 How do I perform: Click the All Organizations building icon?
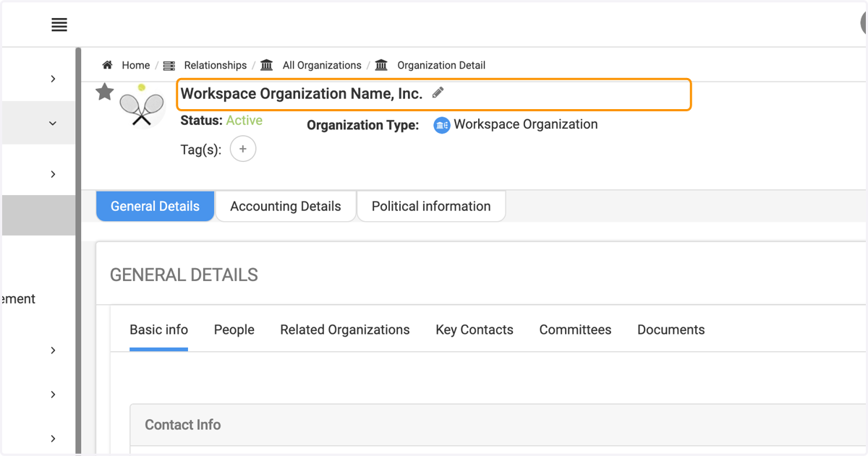[x=267, y=65]
